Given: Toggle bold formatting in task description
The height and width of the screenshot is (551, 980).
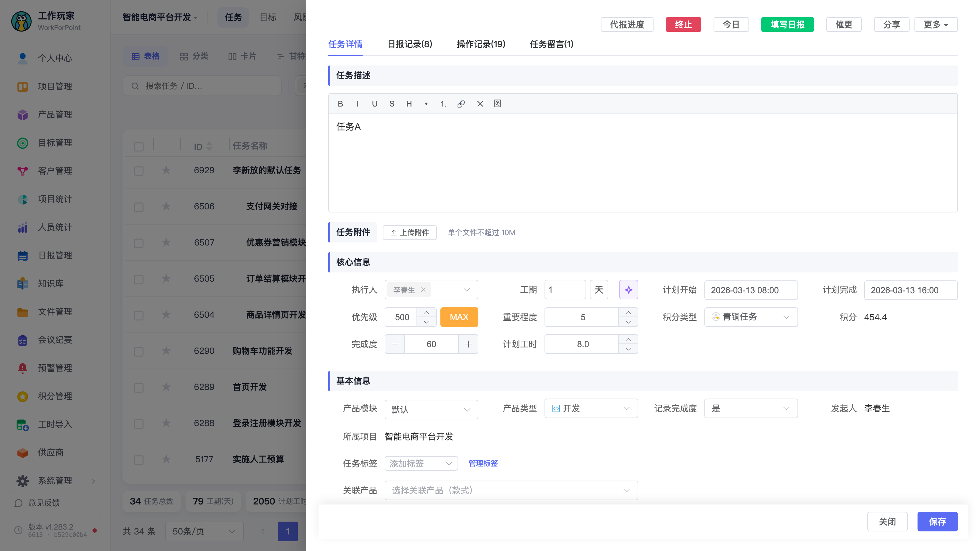Looking at the screenshot, I should (x=340, y=103).
